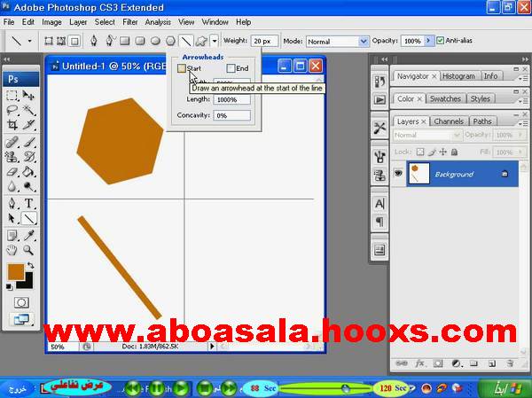The height and width of the screenshot is (398, 532).
Task: Click the Windows Start button in taskbar
Action: pyautogui.click(x=505, y=388)
